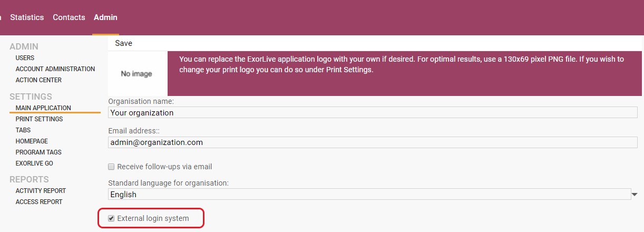Click the English language combo box
Screen dimensions: 644x232
[x=369, y=195]
